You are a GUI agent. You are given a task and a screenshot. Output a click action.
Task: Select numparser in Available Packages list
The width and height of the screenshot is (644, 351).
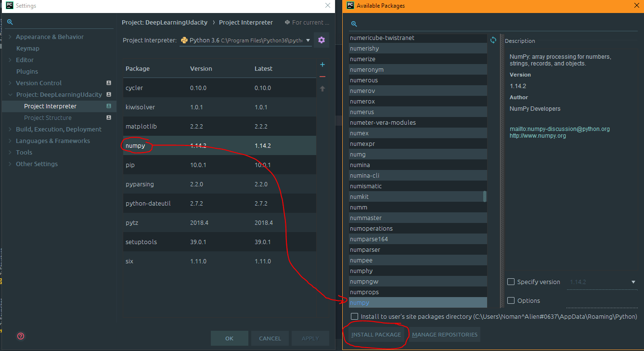pyautogui.click(x=418, y=249)
